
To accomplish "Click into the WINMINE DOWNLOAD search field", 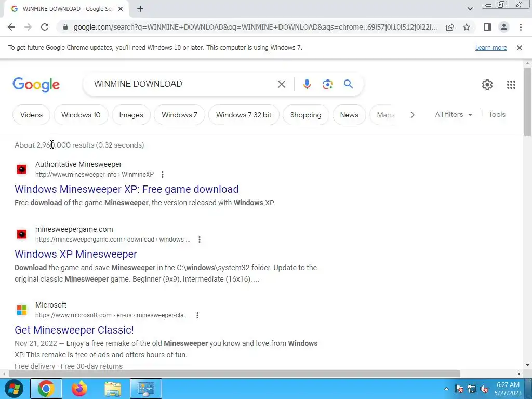I will click(183, 84).
